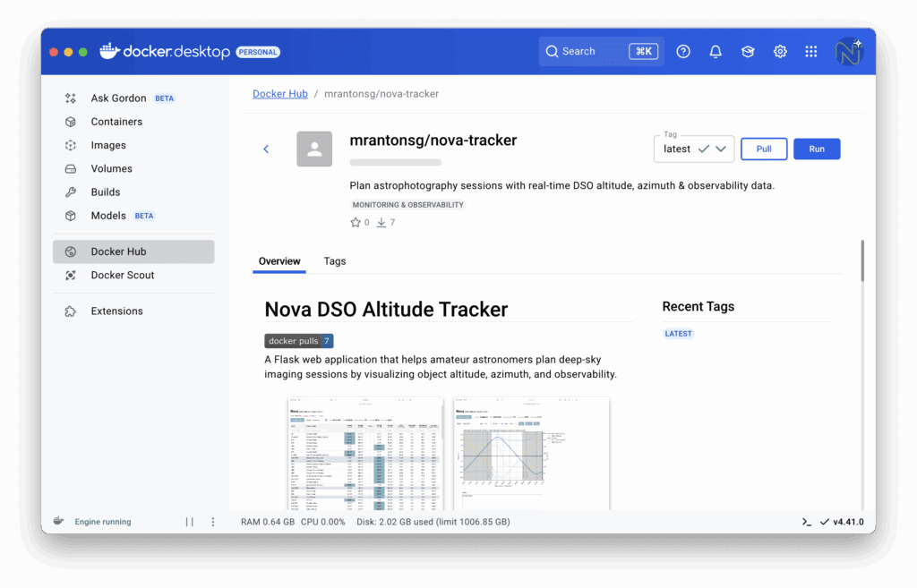917x588 pixels.
Task: Follow the Docker Hub breadcrumb link
Action: pos(280,94)
